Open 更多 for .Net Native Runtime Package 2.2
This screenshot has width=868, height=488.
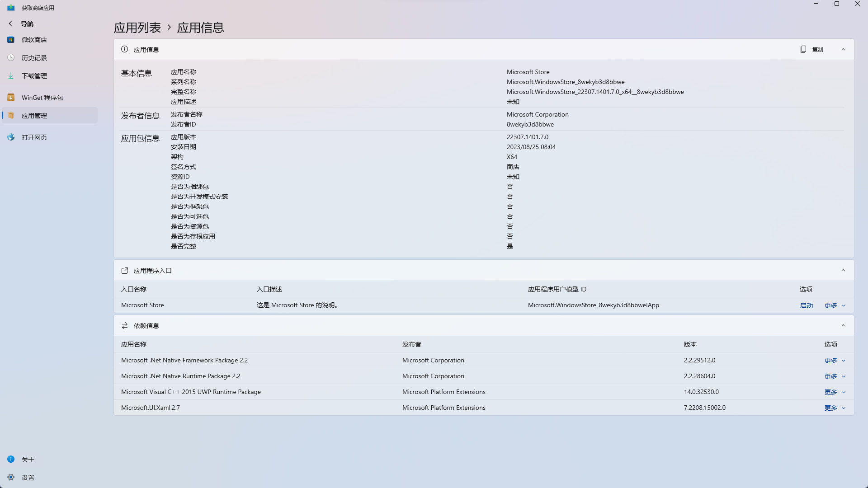832,376
